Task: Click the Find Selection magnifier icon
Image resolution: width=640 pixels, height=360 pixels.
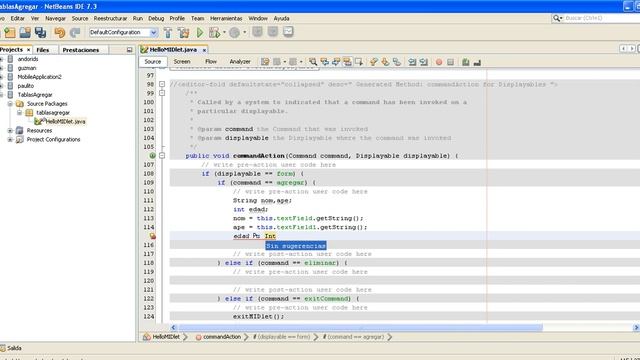Action: 313,62
